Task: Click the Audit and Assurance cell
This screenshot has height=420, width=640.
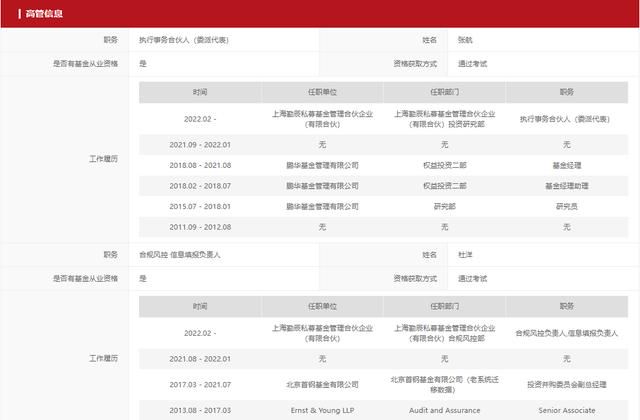Action: [444, 410]
